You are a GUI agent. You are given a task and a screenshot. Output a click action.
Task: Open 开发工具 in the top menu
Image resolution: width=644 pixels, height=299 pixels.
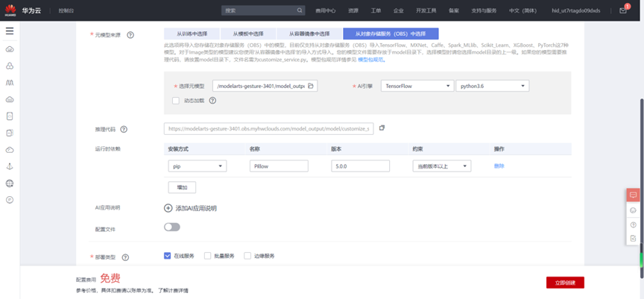coord(426,10)
